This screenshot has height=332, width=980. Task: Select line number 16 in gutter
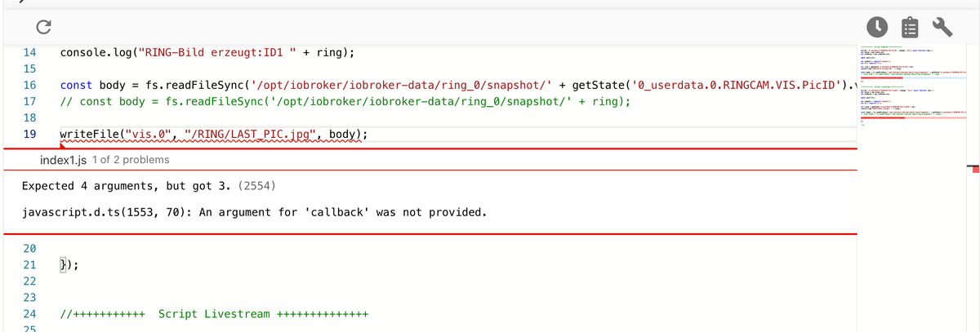click(29, 85)
